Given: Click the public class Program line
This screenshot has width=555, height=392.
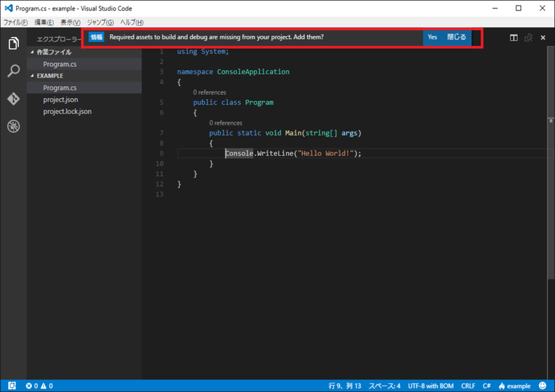Looking at the screenshot, I should (x=233, y=102).
